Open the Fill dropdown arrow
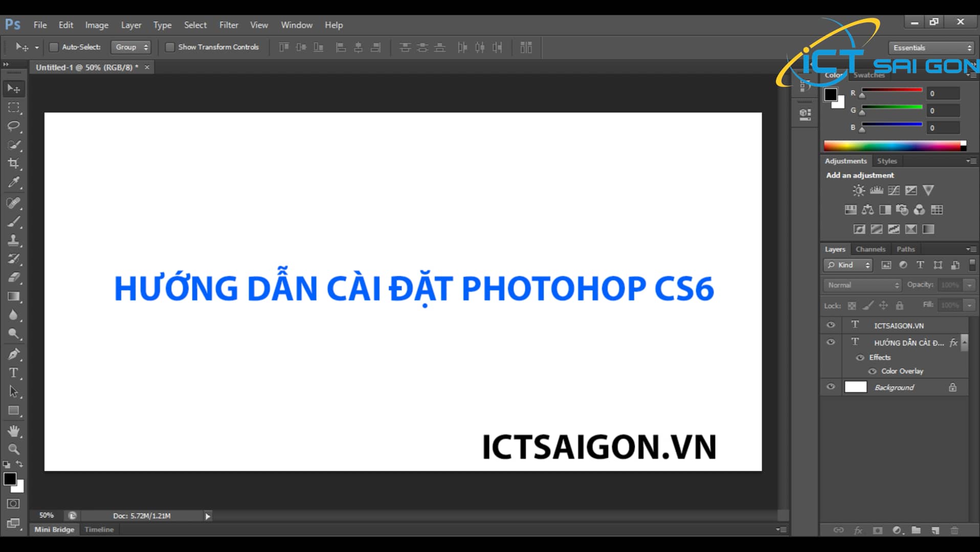The height and width of the screenshot is (552, 980). pyautogui.click(x=969, y=305)
